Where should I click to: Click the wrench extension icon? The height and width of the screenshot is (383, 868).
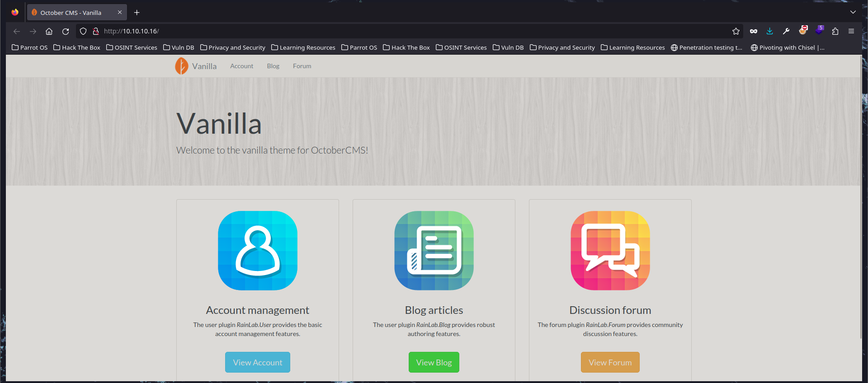click(x=786, y=31)
